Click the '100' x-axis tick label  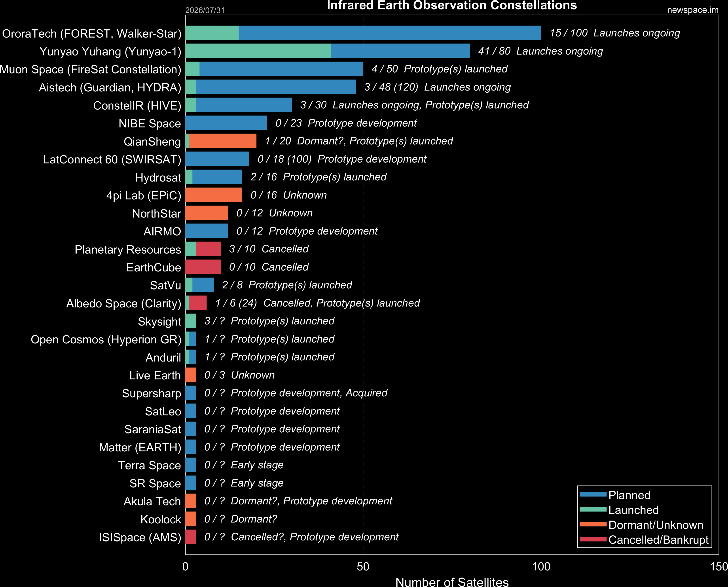point(541,567)
